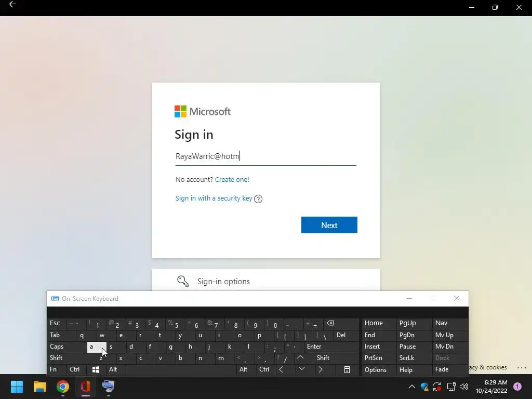
Task: Tap the Options key on keyboard
Action: [x=379, y=369]
